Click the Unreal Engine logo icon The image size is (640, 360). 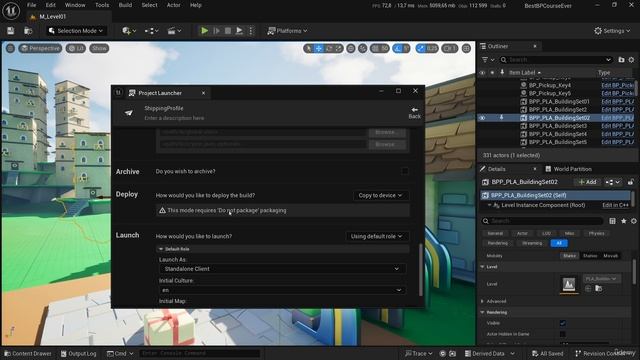[x=11, y=10]
